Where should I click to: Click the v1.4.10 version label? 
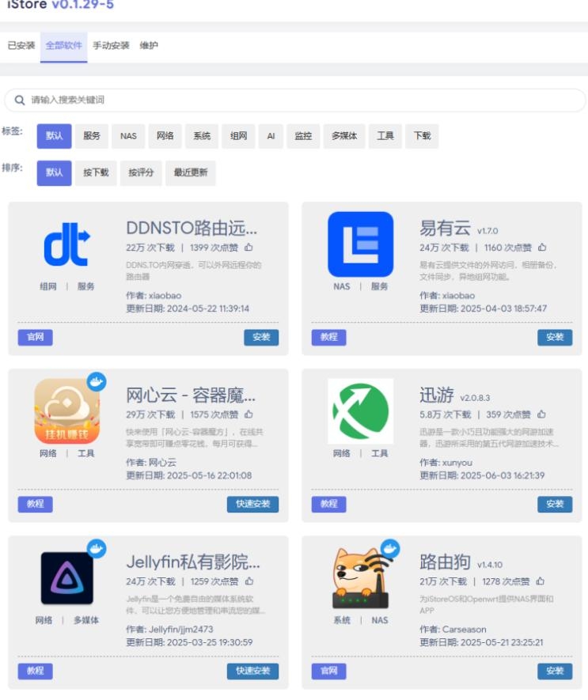490,565
